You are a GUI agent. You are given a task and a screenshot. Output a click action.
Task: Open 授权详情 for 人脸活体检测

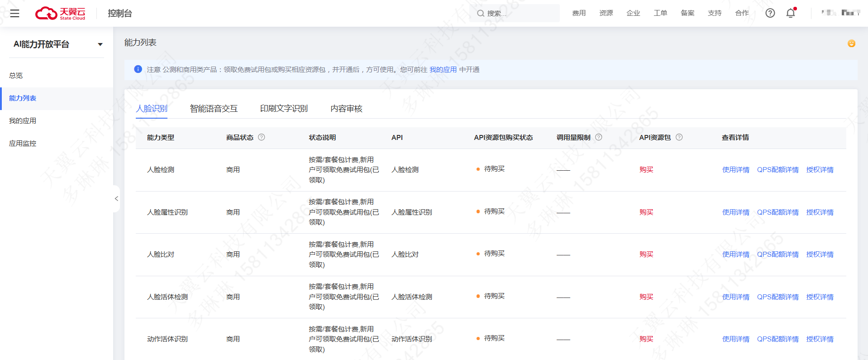[x=820, y=297]
